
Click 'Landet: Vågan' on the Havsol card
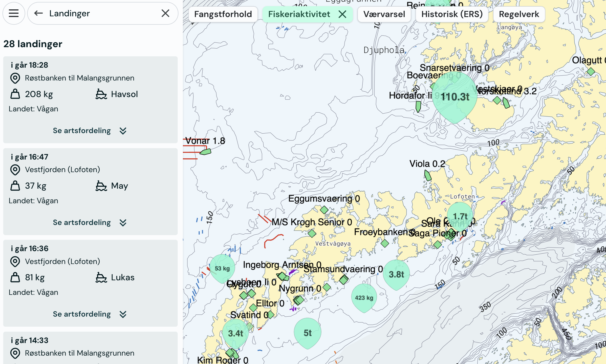pos(33,109)
